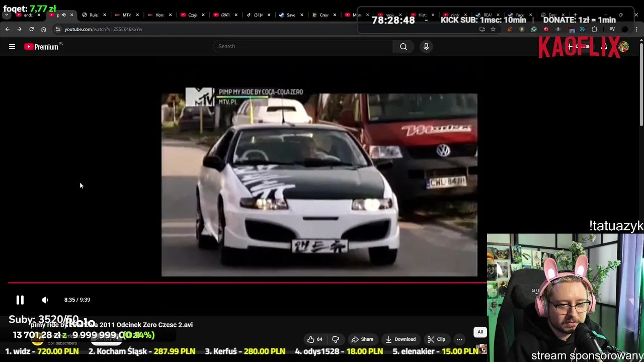The height and width of the screenshot is (362, 644).
Task: Click the video frame showing white car
Action: tap(319, 185)
